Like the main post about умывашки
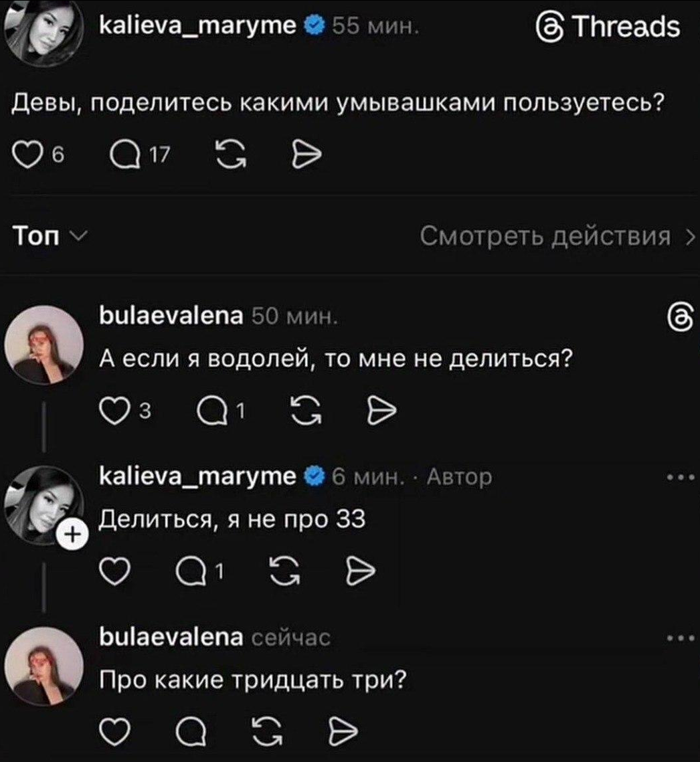 click(27, 155)
